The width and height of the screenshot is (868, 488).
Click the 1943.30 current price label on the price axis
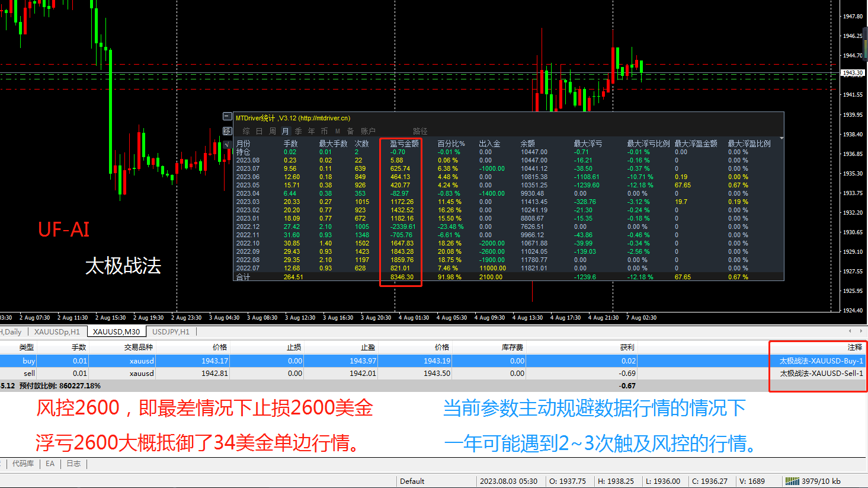click(853, 73)
